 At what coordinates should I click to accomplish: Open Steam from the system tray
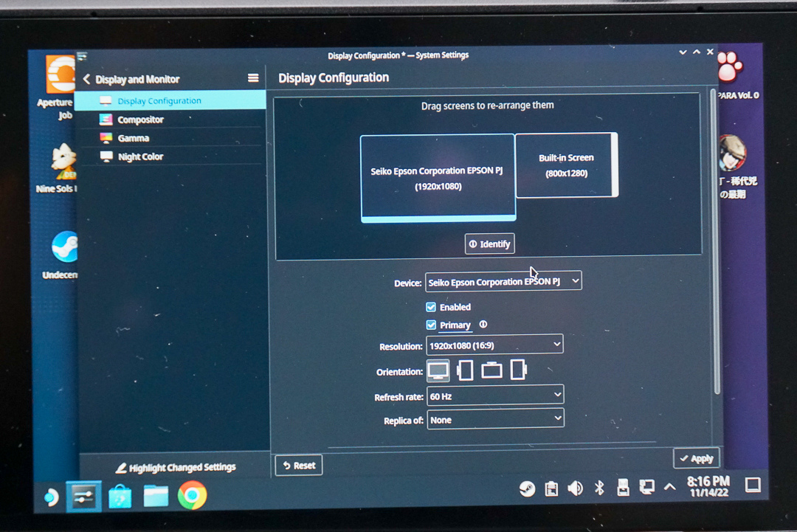click(x=527, y=488)
